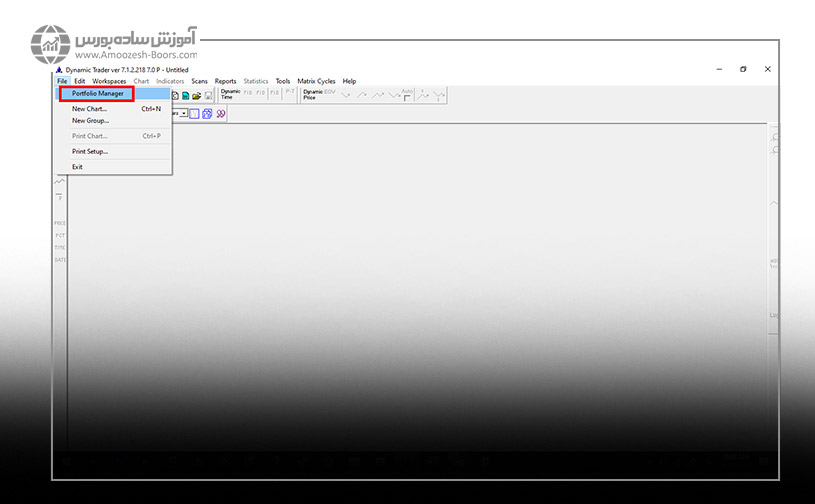Choose New Chart in File menu
815x504 pixels.
(90, 108)
